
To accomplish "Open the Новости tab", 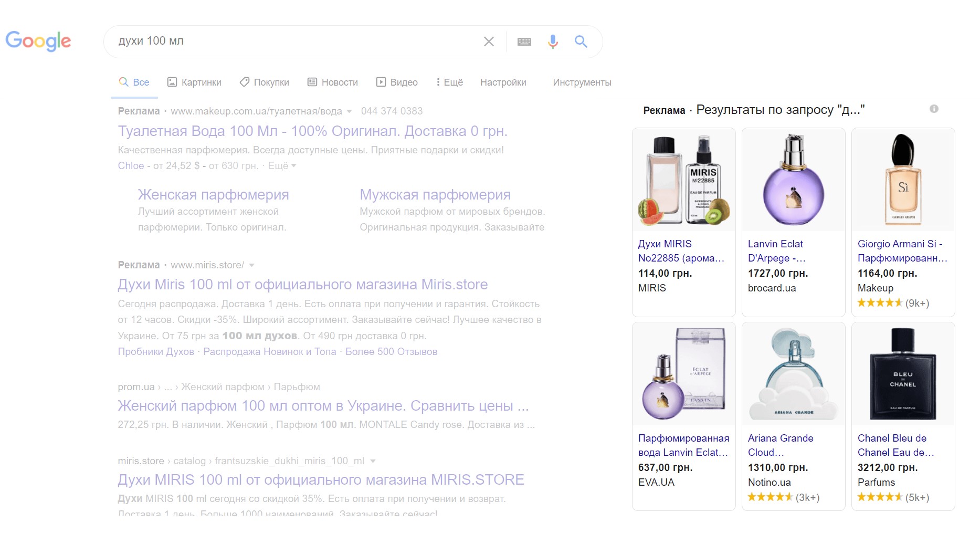I will point(333,82).
